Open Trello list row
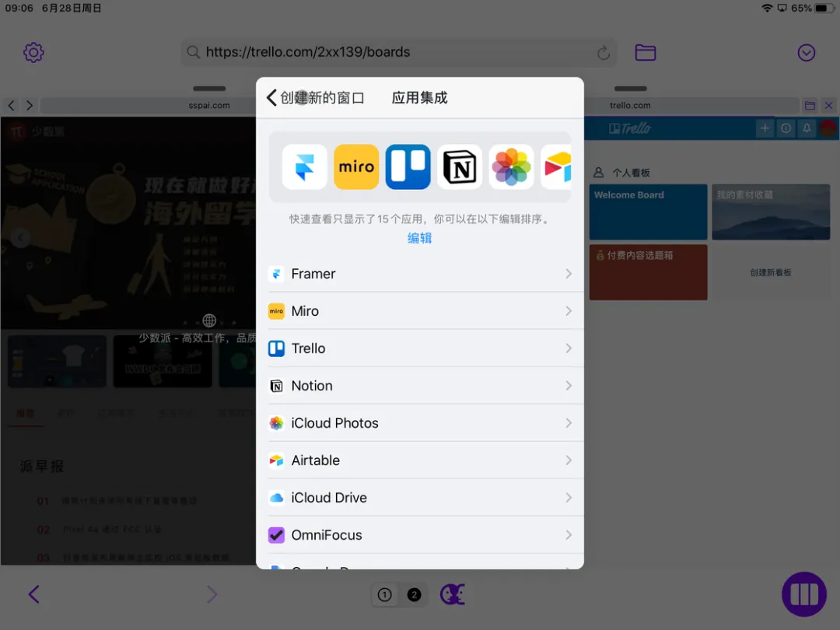Viewport: 840px width, 630px height. coord(420,348)
